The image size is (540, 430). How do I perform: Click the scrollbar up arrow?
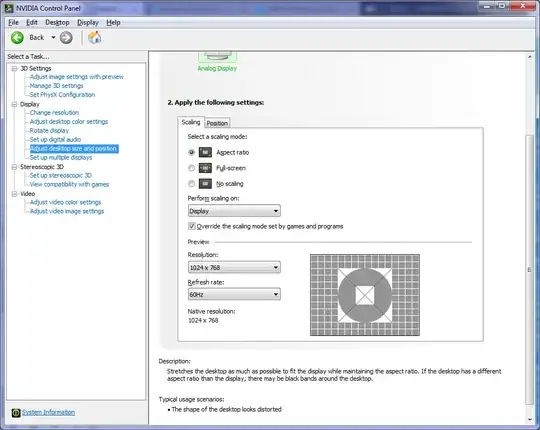pos(530,57)
